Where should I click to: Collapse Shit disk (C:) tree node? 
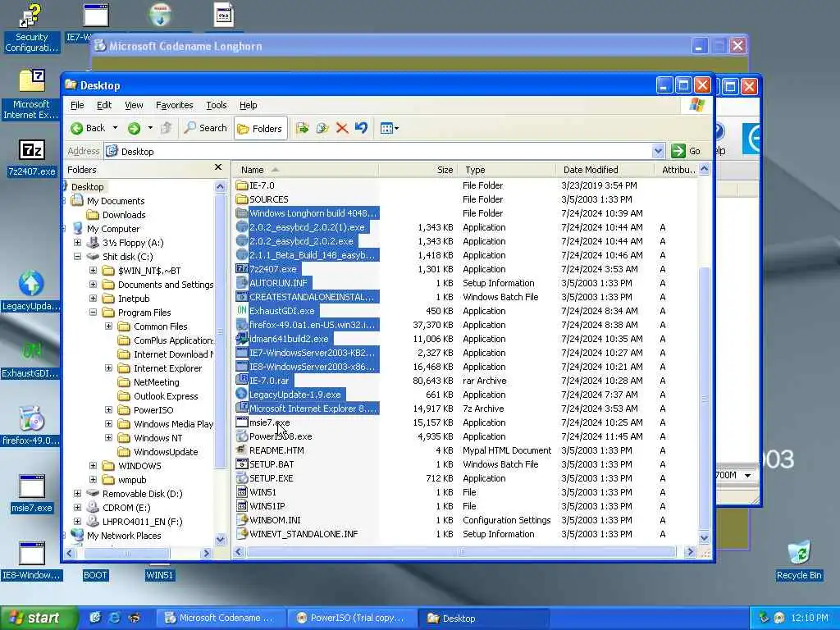pyautogui.click(x=77, y=257)
